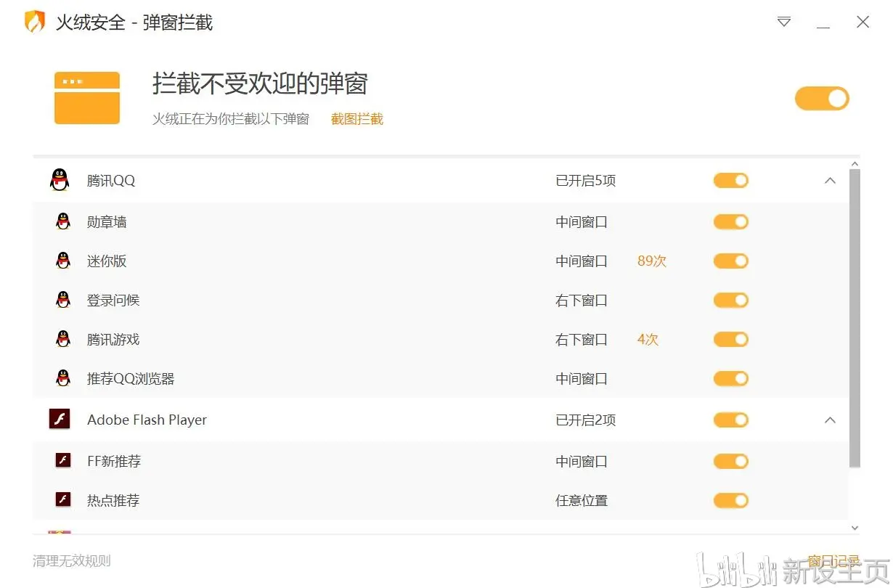Disable blocking for 迷你版
Screen dimensions: 893x588
point(731,261)
